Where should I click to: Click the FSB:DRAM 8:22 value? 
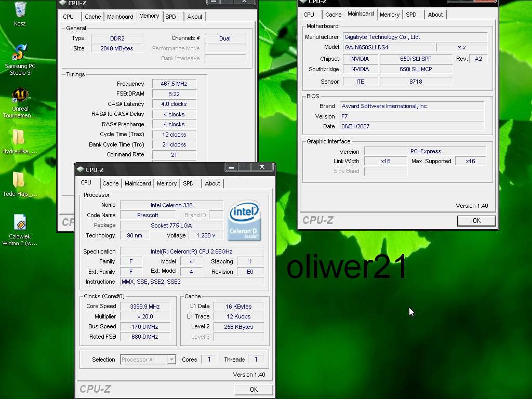(x=174, y=94)
